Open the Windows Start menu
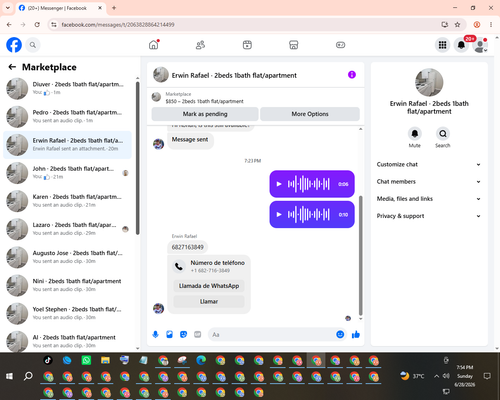This screenshot has width=500, height=400. (x=9, y=376)
